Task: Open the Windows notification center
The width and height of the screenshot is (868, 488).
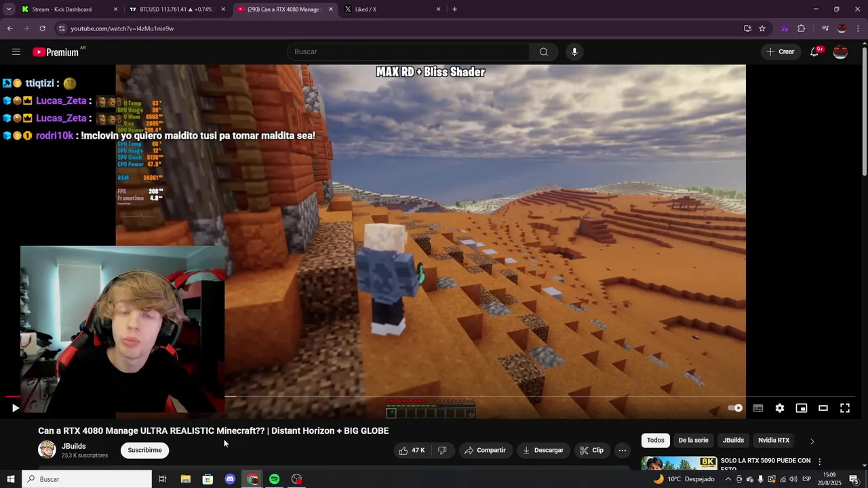Action: pyautogui.click(x=854, y=479)
